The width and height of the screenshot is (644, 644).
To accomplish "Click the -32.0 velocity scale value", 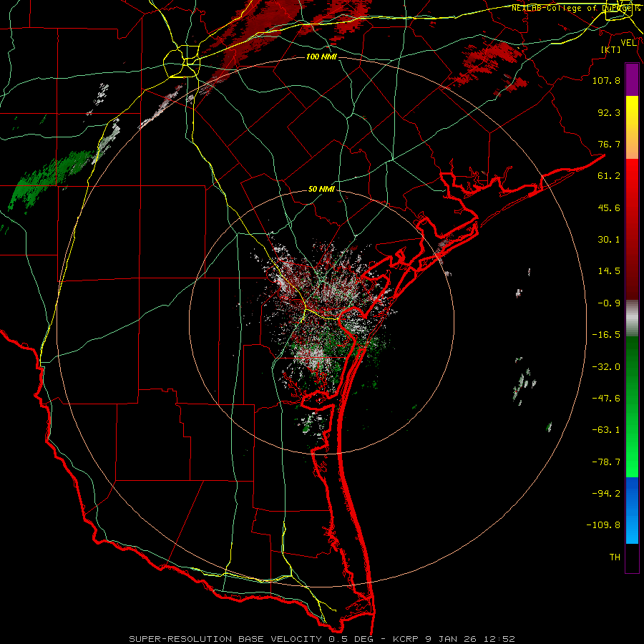I will point(606,367).
